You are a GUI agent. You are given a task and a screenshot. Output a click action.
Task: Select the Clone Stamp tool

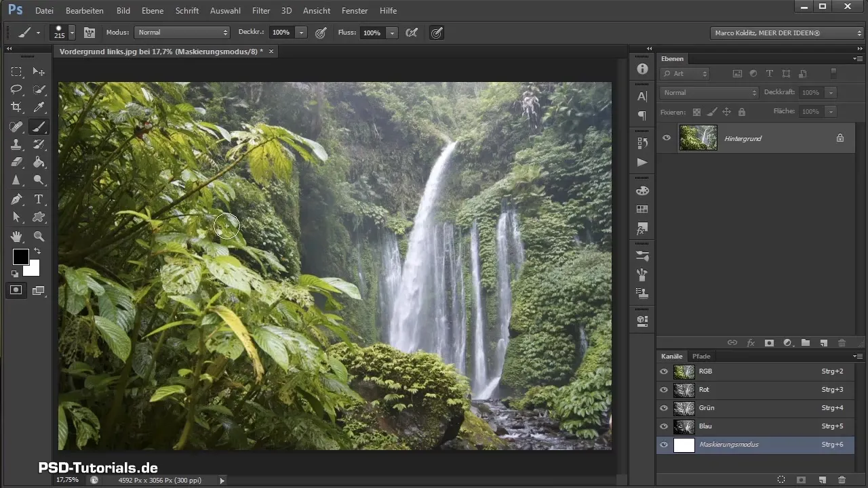16,144
